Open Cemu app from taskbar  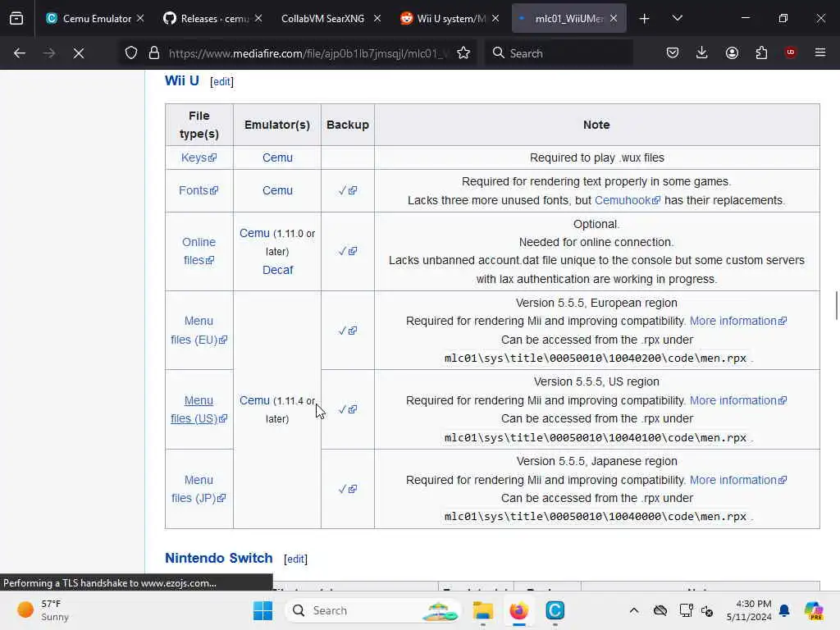(x=555, y=610)
